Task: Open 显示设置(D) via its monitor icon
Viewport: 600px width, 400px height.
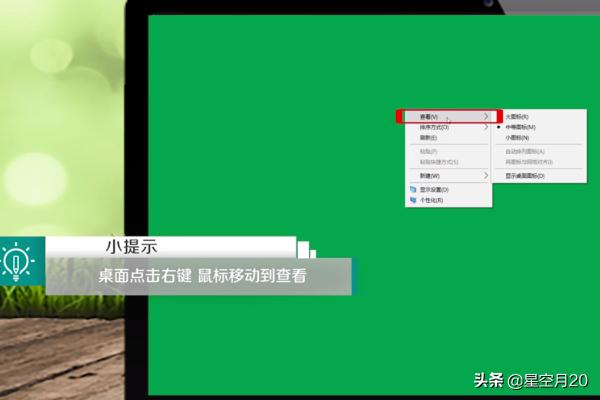Action: click(413, 189)
